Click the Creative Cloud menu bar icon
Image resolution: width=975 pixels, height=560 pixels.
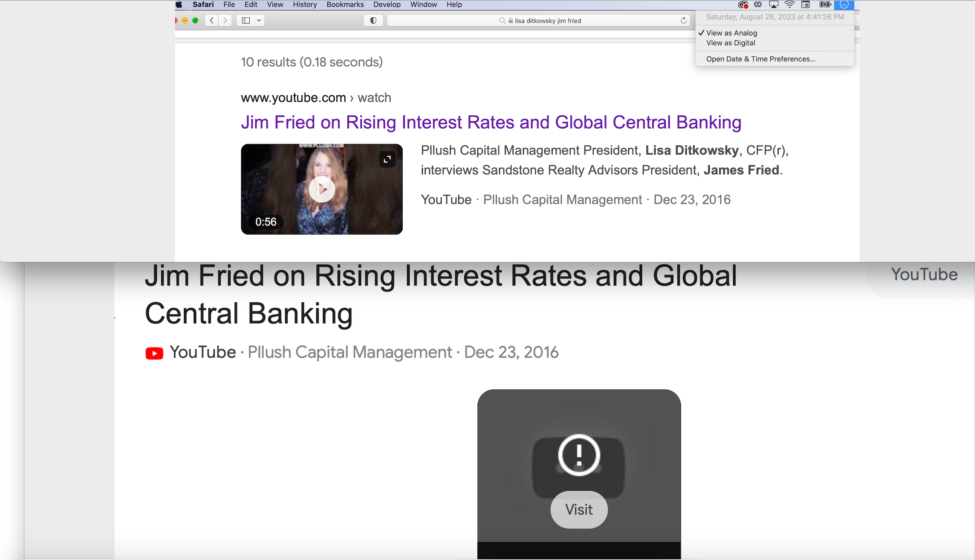click(742, 5)
